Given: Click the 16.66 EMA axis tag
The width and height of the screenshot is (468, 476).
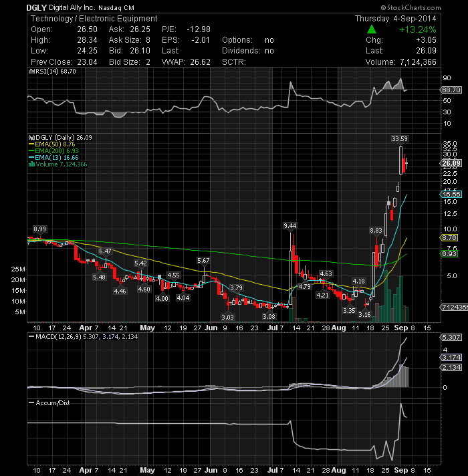Looking at the screenshot, I should pyautogui.click(x=451, y=195).
